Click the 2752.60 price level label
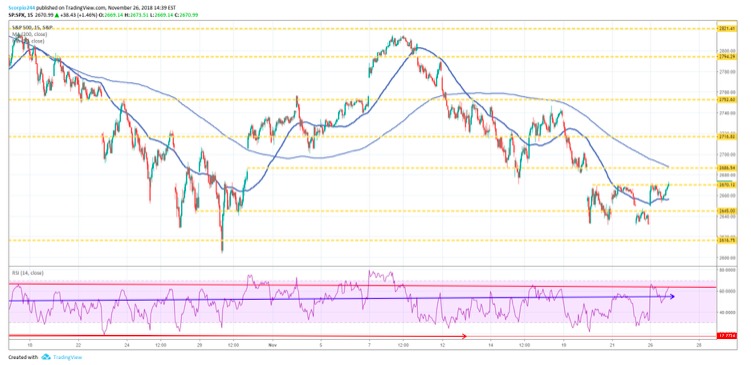This screenshot has width=751, height=365. [727, 100]
